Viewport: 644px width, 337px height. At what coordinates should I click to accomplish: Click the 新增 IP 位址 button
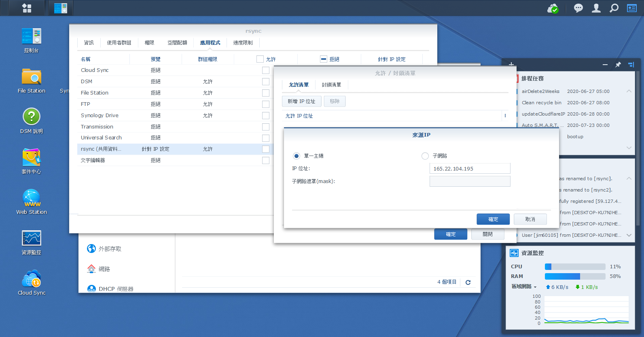[301, 101]
